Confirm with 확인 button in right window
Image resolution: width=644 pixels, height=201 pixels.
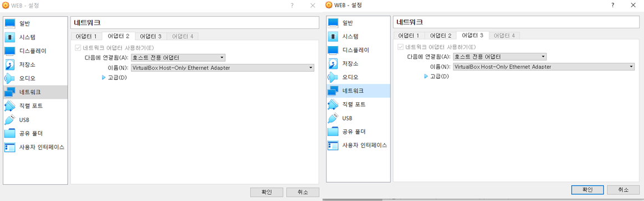click(587, 189)
